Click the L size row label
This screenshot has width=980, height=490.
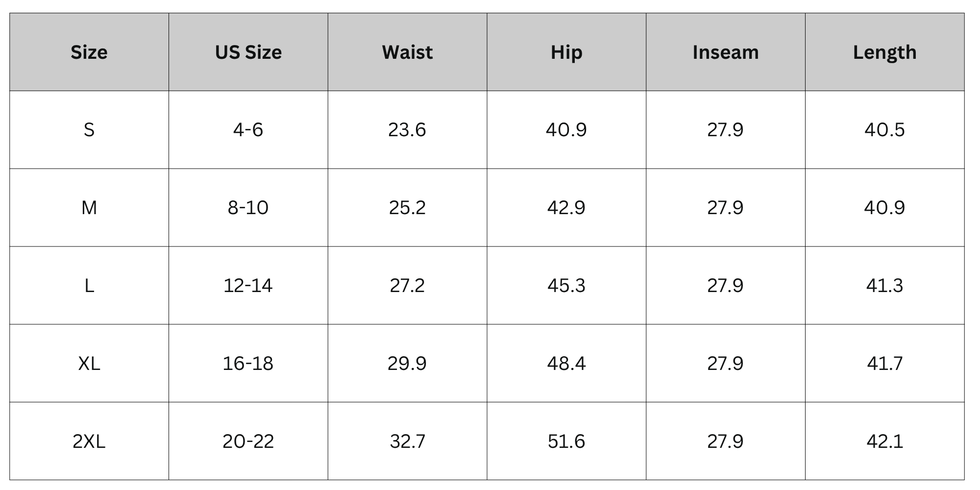click(89, 286)
